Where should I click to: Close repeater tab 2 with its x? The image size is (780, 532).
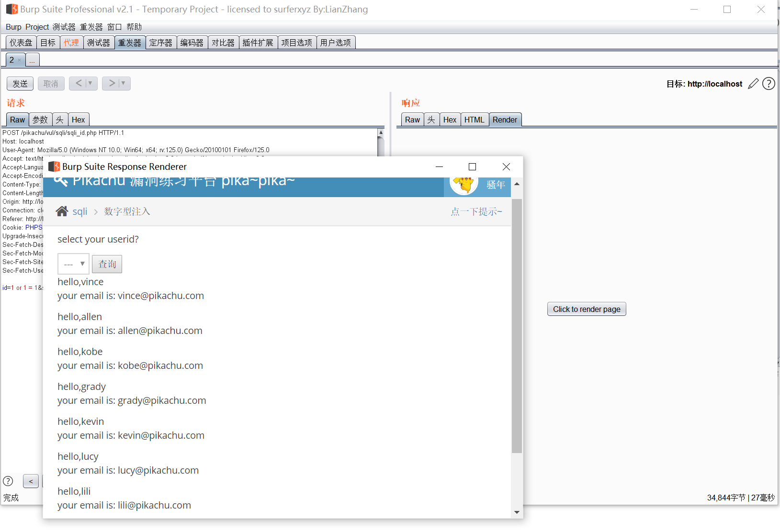click(19, 60)
